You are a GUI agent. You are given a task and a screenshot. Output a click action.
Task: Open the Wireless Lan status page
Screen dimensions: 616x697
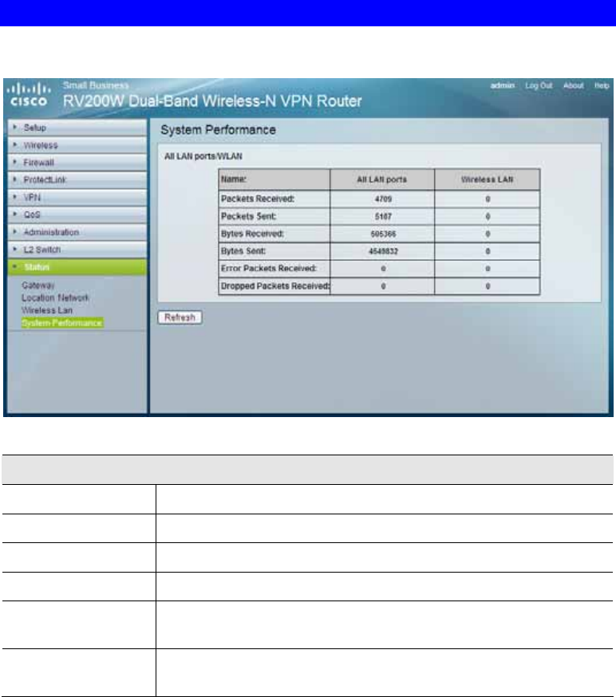point(47,310)
